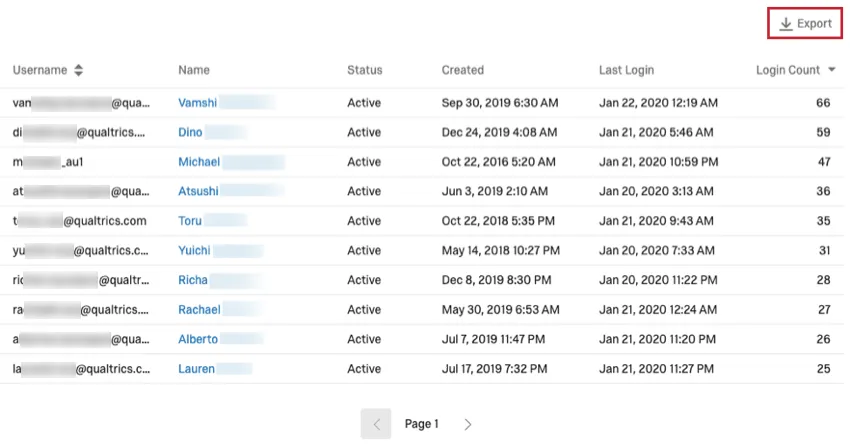Open Vamshi user profile link
The height and width of the screenshot is (444, 850).
coord(199,103)
